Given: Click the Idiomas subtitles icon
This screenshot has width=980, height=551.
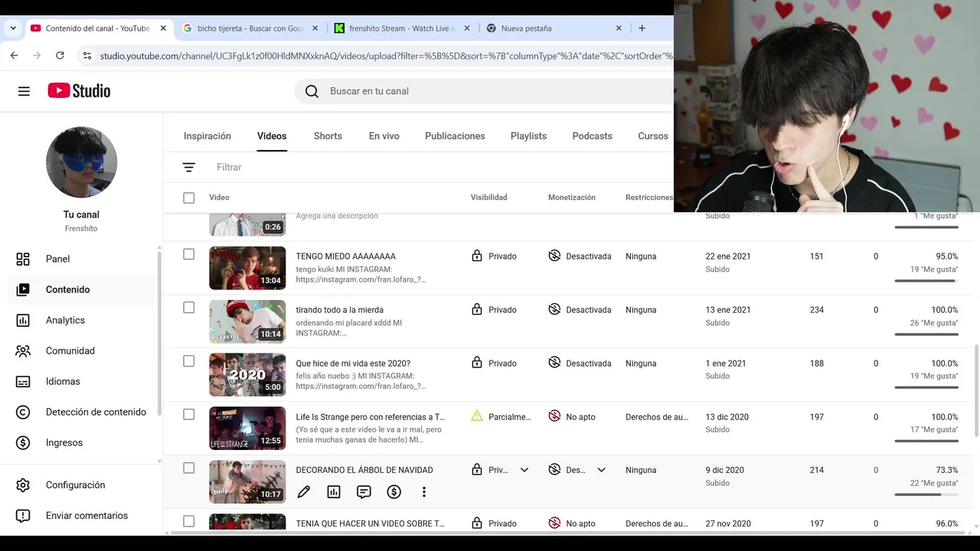Looking at the screenshot, I should coord(23,381).
